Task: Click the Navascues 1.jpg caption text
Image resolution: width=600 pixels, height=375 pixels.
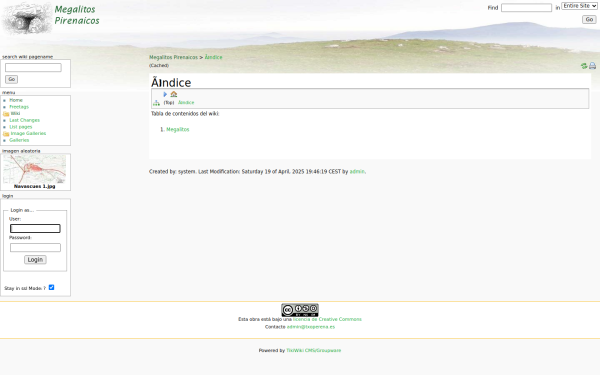Action: 34,186
